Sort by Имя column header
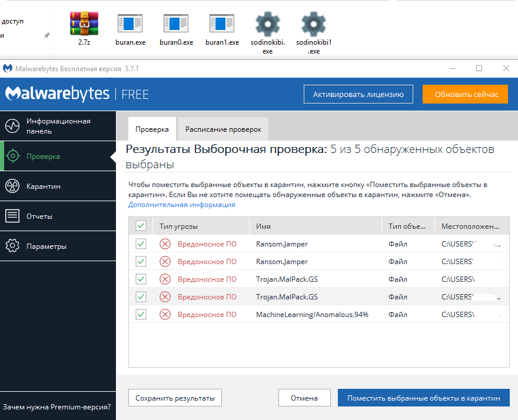Image resolution: width=518 pixels, height=420 pixels. pyautogui.click(x=316, y=226)
